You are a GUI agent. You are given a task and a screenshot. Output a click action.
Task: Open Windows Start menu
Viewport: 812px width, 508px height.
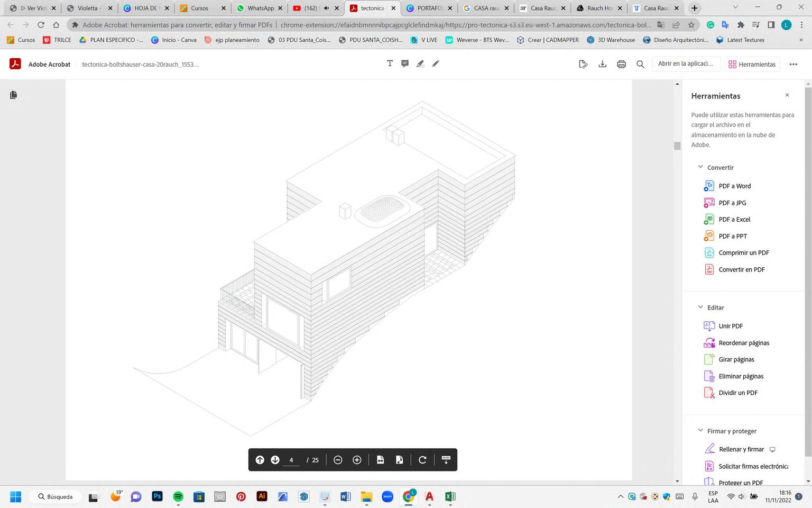(16, 496)
